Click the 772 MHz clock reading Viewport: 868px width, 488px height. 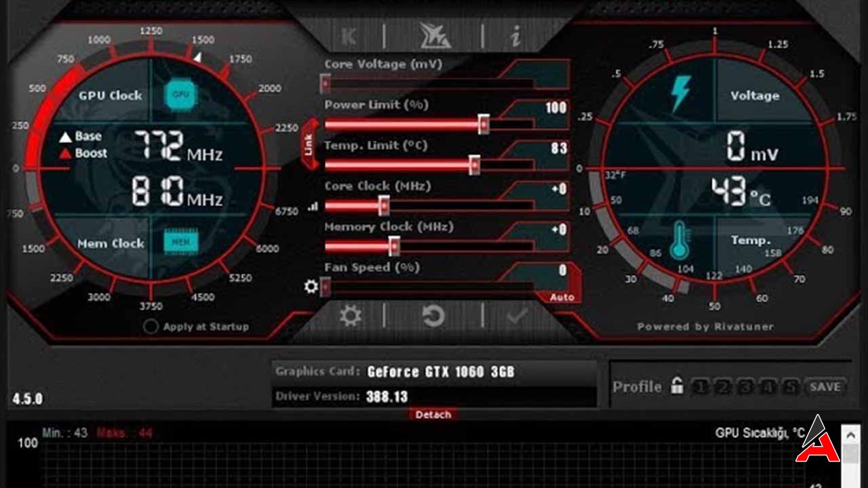(178, 146)
